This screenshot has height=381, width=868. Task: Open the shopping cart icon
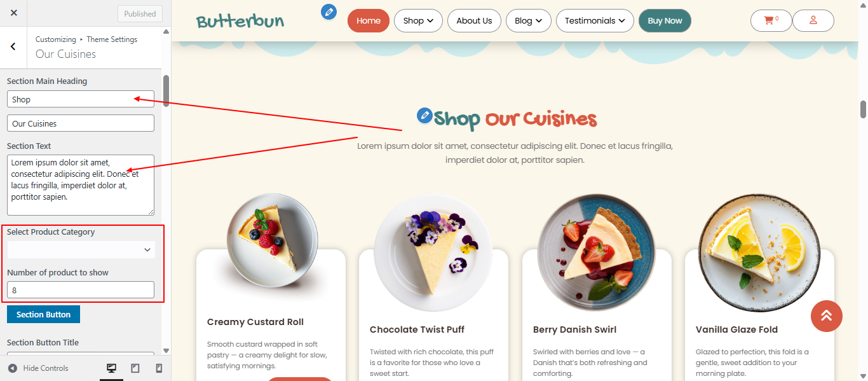tap(771, 20)
